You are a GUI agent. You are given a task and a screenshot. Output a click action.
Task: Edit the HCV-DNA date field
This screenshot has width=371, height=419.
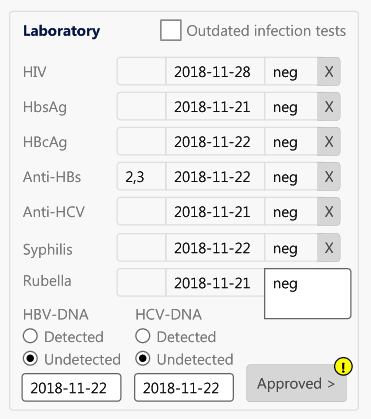[x=184, y=388]
